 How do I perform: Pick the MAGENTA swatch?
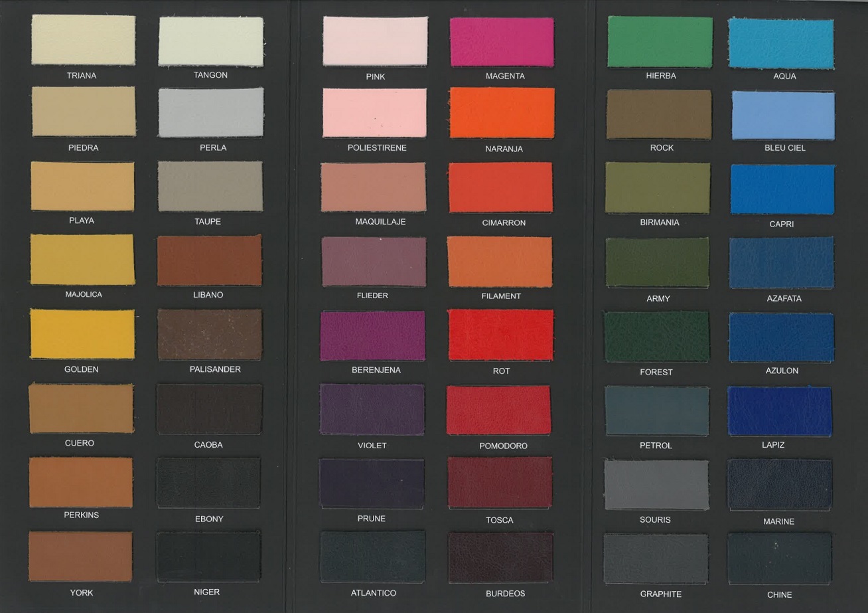pos(502,42)
